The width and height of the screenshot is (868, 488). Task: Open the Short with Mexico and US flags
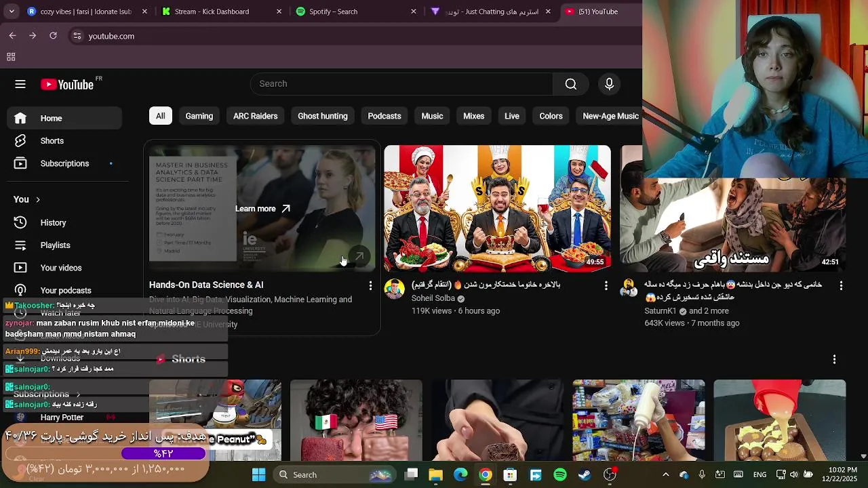(356, 420)
